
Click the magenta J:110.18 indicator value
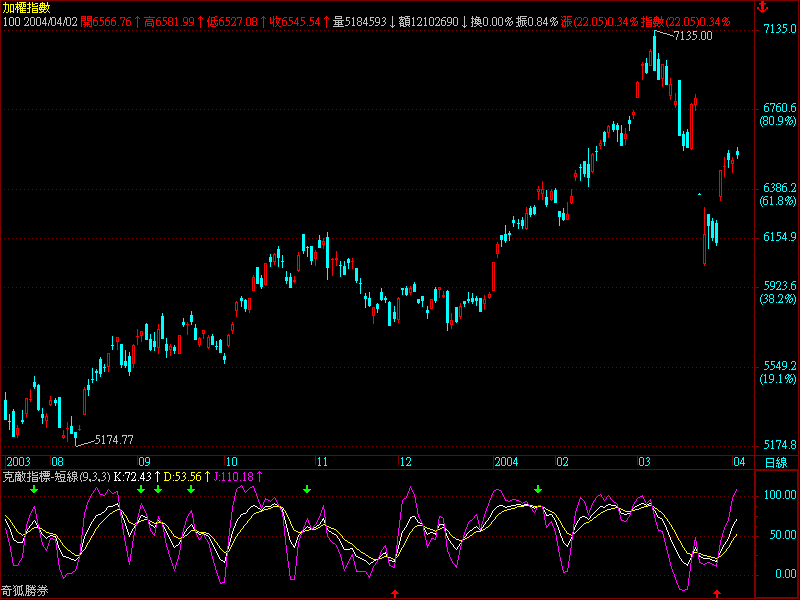click(236, 477)
